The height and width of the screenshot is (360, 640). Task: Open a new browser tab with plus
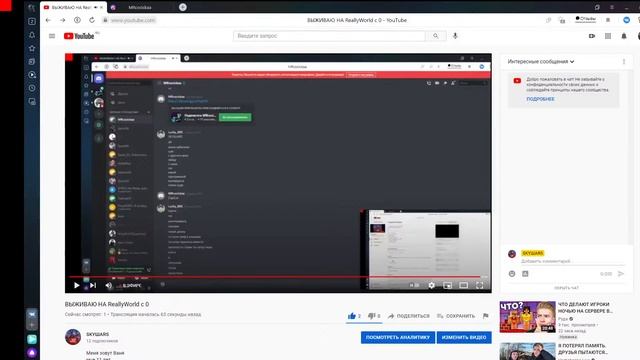click(x=183, y=7)
